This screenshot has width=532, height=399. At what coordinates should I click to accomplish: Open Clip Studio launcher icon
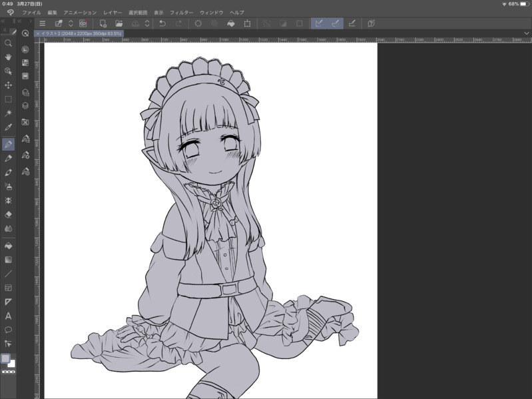point(83,23)
